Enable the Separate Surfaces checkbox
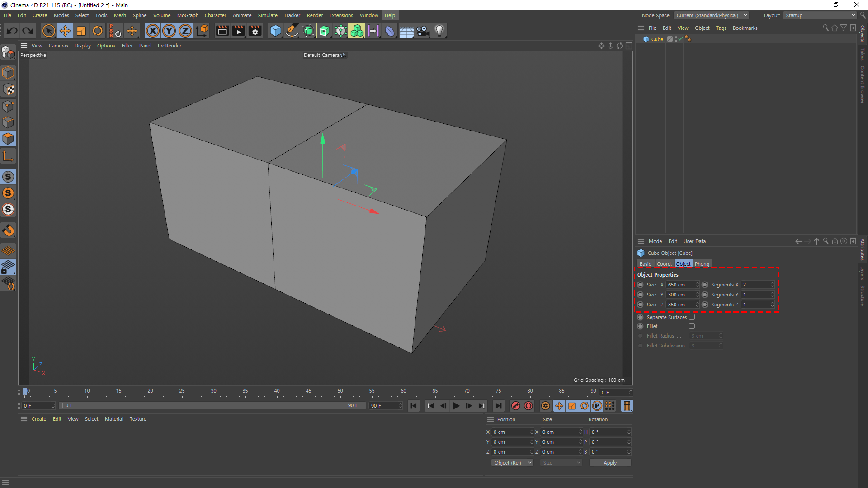The width and height of the screenshot is (868, 488). coord(692,317)
